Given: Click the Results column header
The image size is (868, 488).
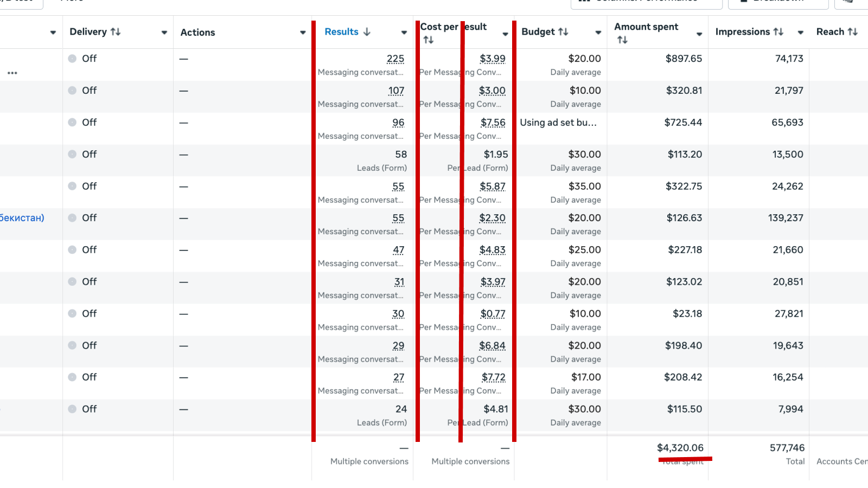Looking at the screenshot, I should [341, 32].
